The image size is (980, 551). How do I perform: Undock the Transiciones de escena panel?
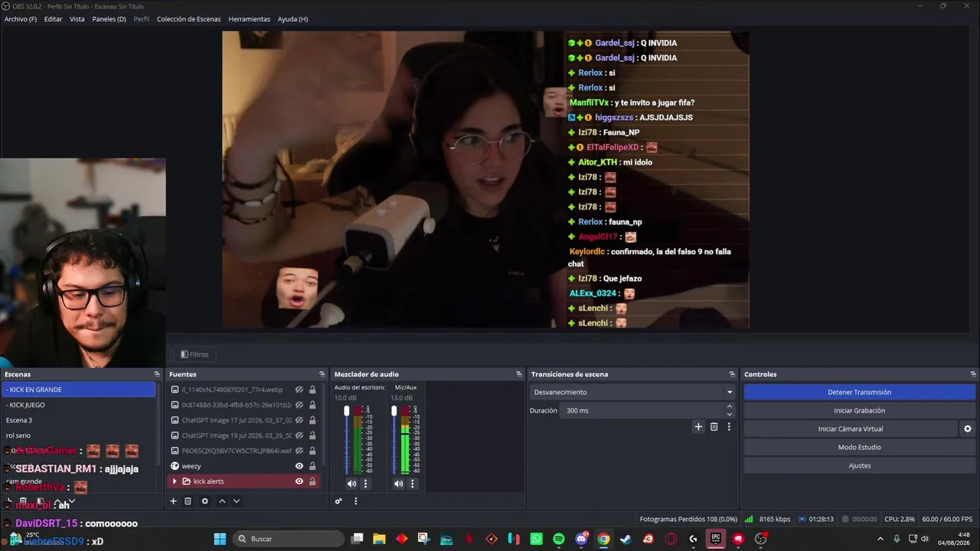click(x=732, y=374)
